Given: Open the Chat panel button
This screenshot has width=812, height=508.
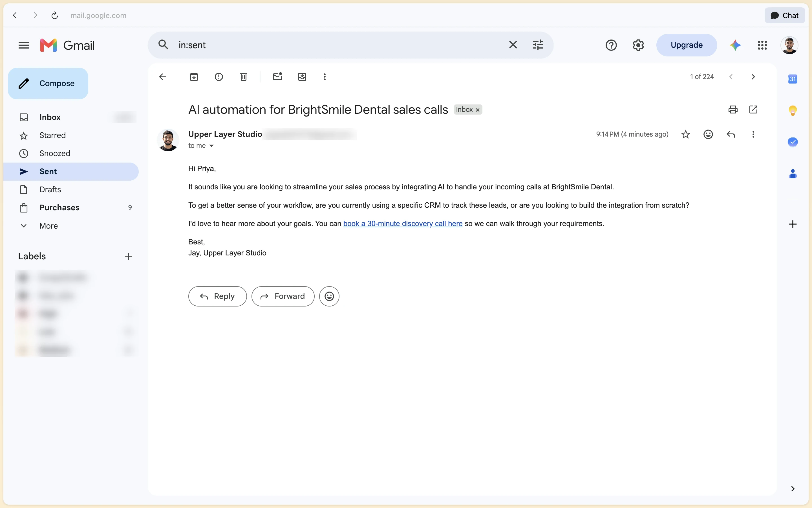Looking at the screenshot, I should coord(784,16).
